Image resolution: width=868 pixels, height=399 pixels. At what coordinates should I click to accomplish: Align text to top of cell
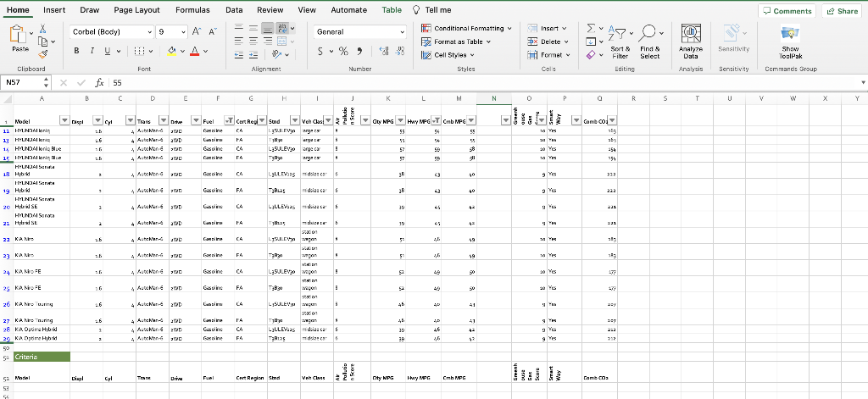[238, 28]
